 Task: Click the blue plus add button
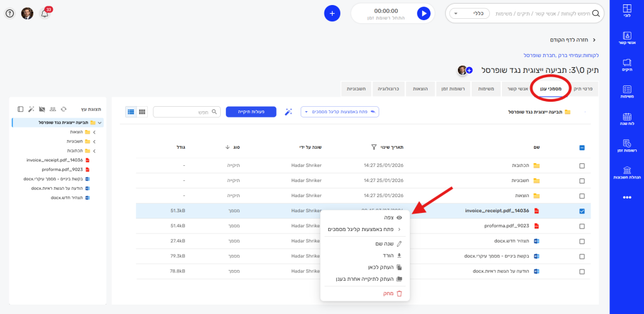pos(332,14)
